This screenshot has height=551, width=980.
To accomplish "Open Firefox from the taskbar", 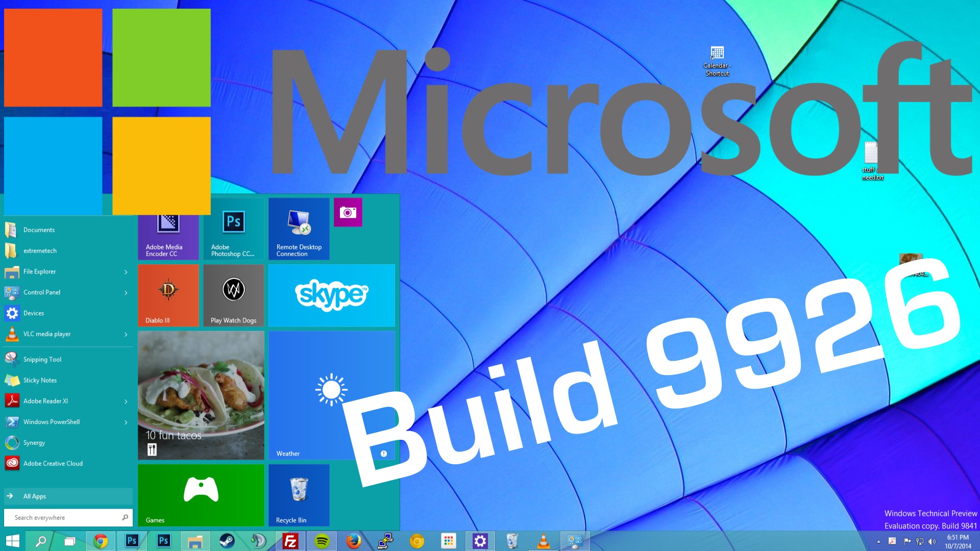I will click(x=353, y=541).
